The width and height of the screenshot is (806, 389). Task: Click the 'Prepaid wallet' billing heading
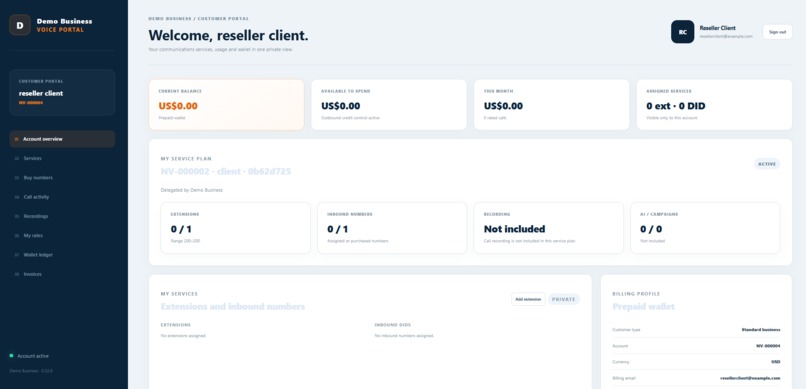click(644, 307)
